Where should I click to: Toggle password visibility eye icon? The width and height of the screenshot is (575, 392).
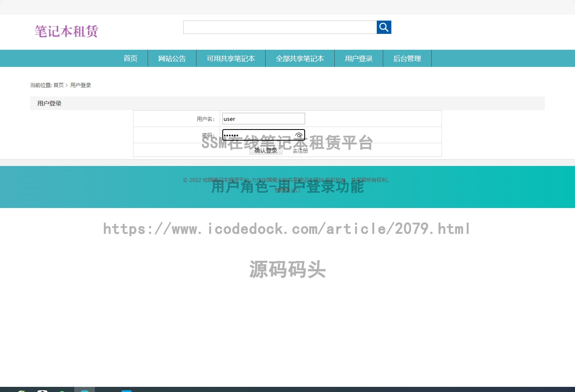[299, 135]
